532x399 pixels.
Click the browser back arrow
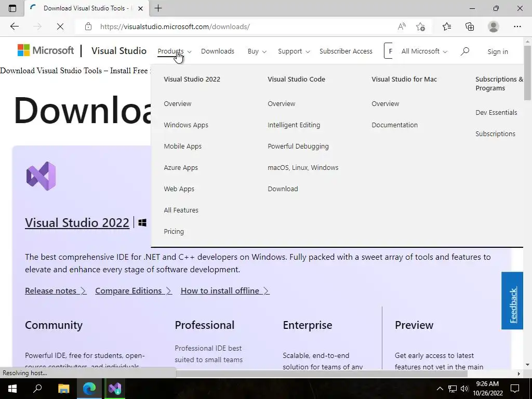click(x=14, y=26)
